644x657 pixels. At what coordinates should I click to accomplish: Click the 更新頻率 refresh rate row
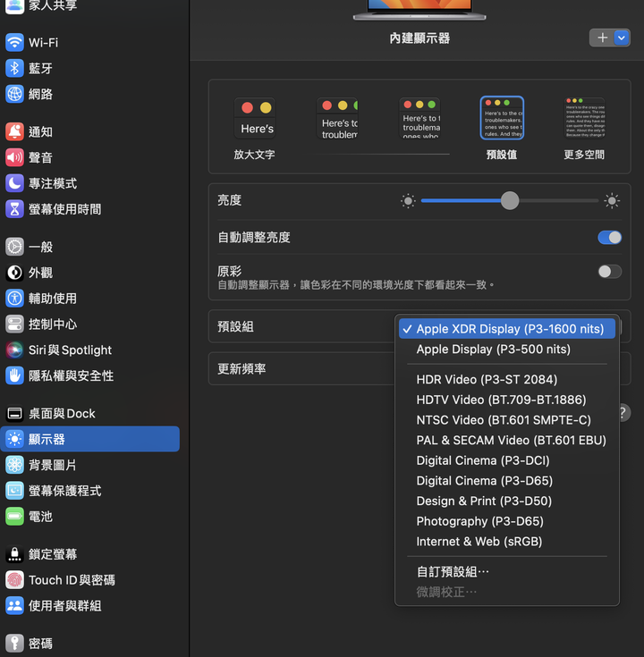pyautogui.click(x=419, y=368)
